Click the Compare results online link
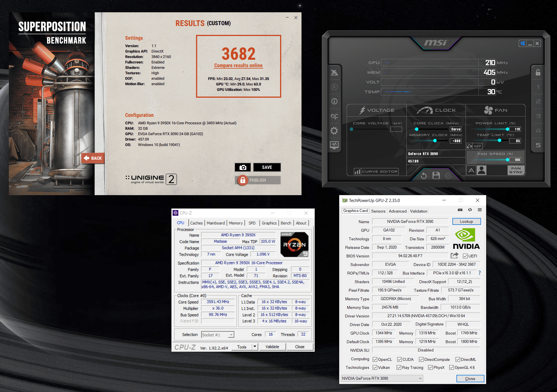 [238, 65]
